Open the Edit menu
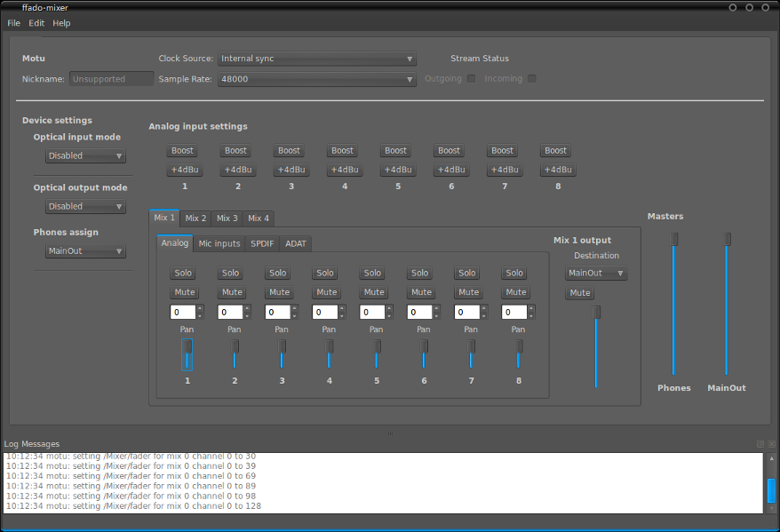 coord(36,23)
